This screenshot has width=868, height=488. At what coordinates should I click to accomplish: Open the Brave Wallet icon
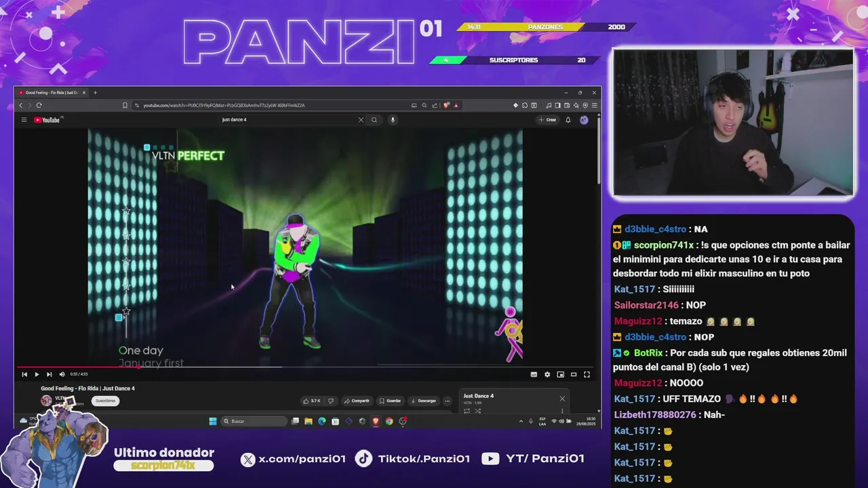[567, 105]
